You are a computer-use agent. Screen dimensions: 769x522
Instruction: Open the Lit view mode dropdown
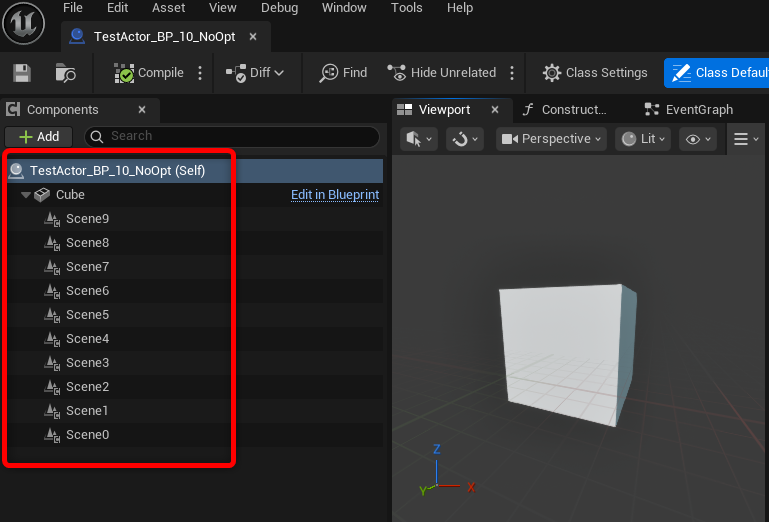[642, 139]
